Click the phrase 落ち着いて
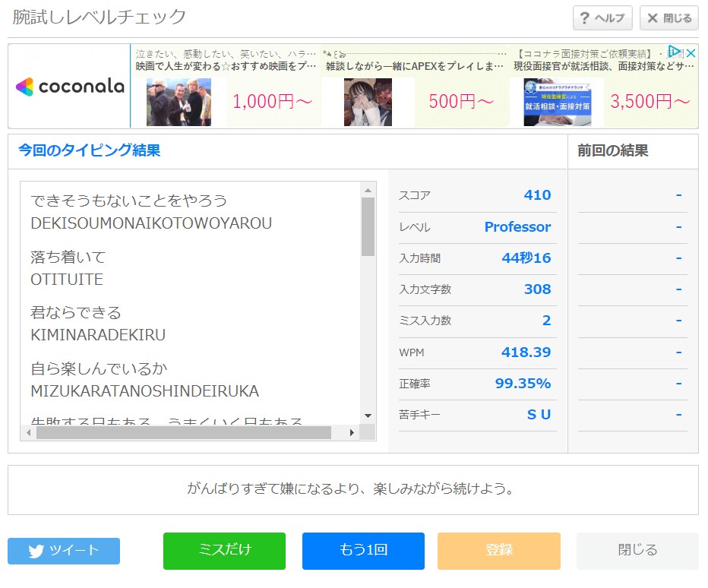708x588 pixels. point(68,257)
